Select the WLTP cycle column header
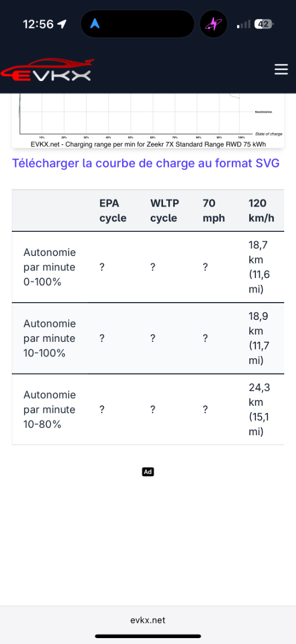Image resolution: width=296 pixels, height=644 pixels. 165,210
